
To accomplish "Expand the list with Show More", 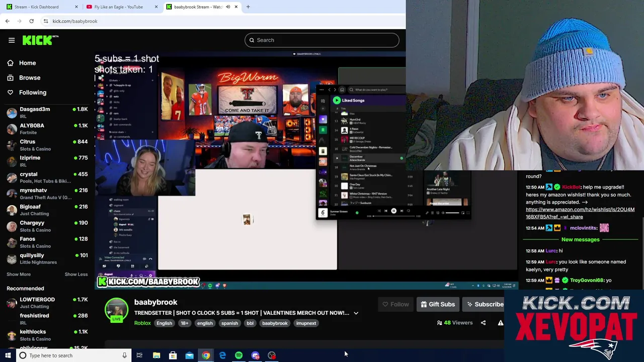I will (x=19, y=275).
